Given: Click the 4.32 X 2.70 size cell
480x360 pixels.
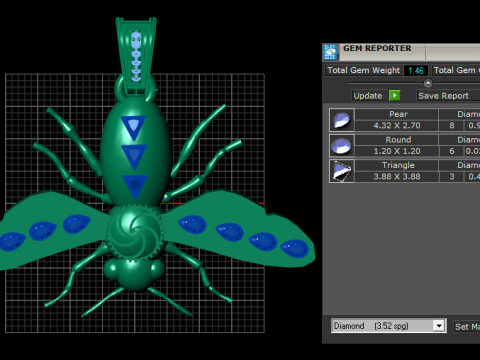Looking at the screenshot, I should point(397,126).
